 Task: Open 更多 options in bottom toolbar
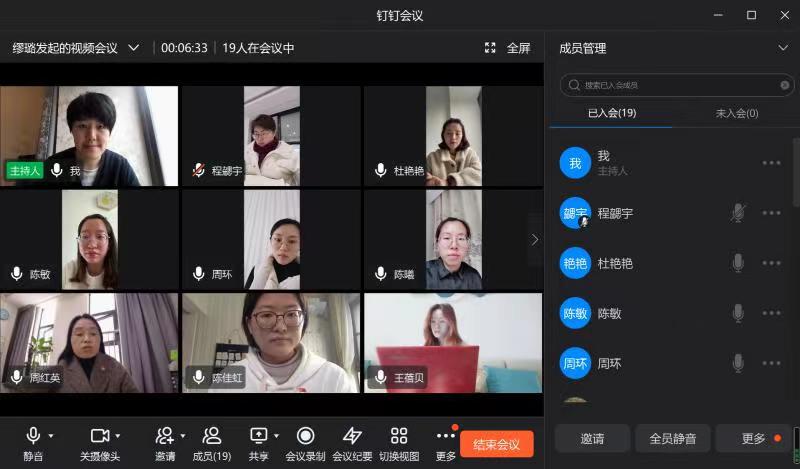(446, 436)
